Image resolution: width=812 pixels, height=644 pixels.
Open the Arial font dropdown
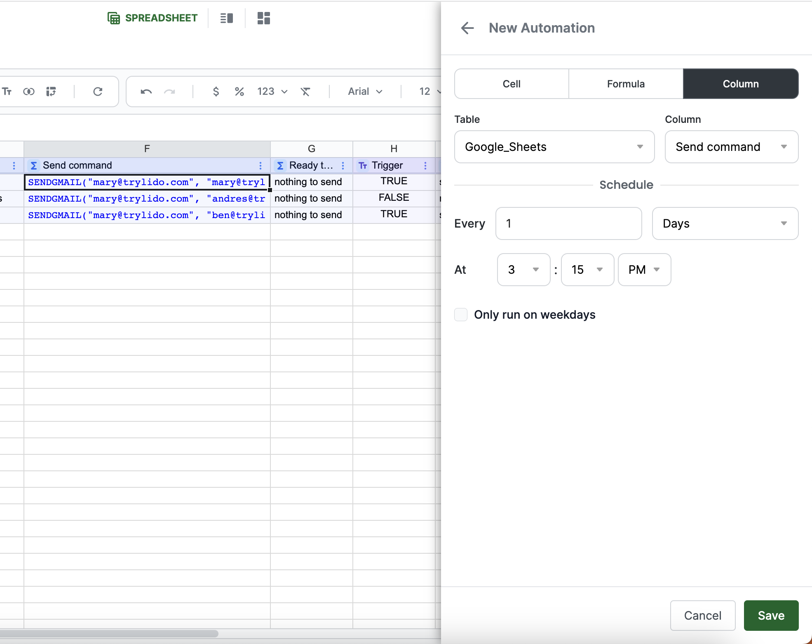(x=365, y=92)
